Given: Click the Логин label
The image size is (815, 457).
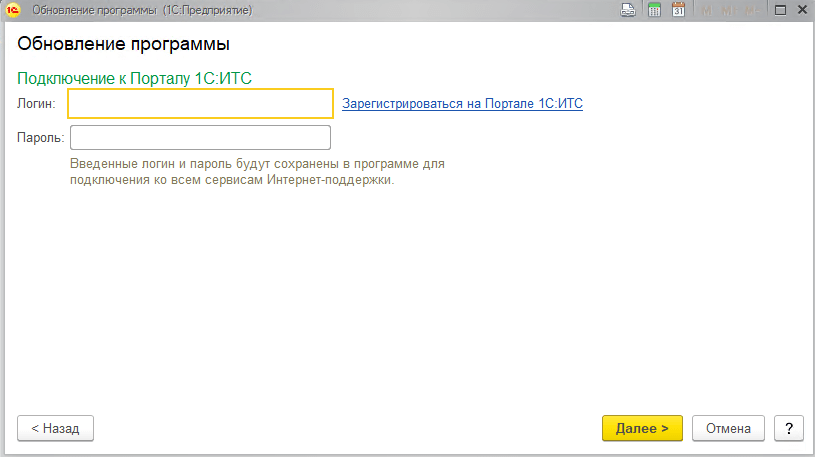Looking at the screenshot, I should tap(36, 103).
